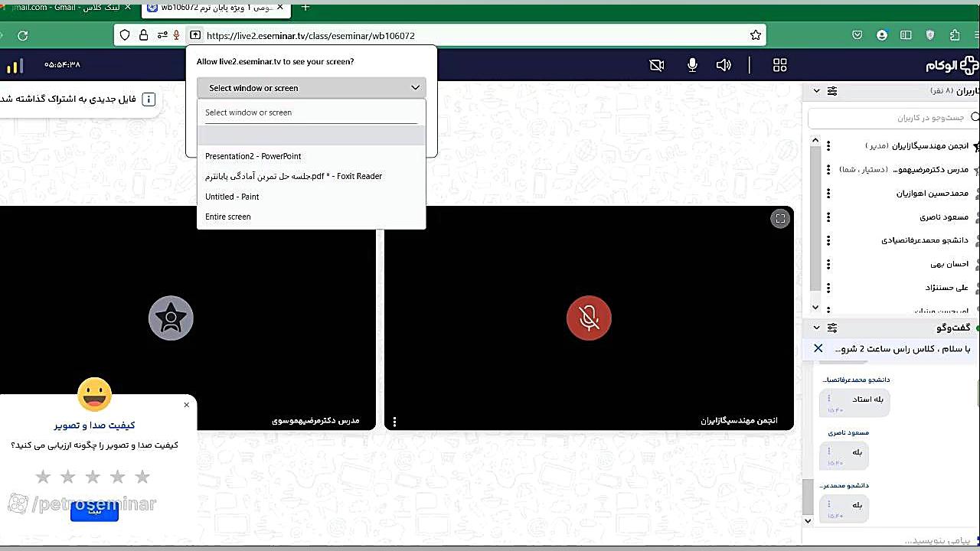
Task: Click the الوكام logo
Action: coord(952,65)
